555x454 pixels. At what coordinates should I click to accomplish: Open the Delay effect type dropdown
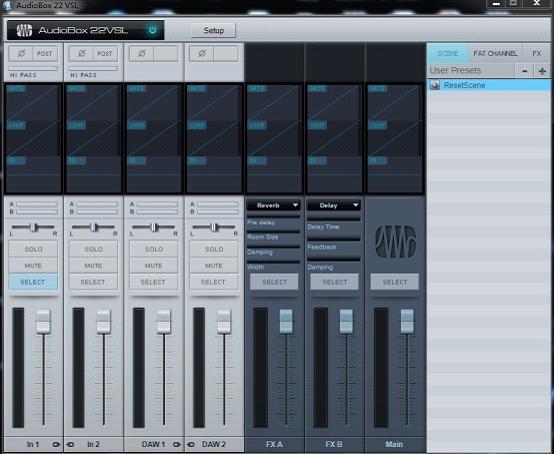point(334,205)
